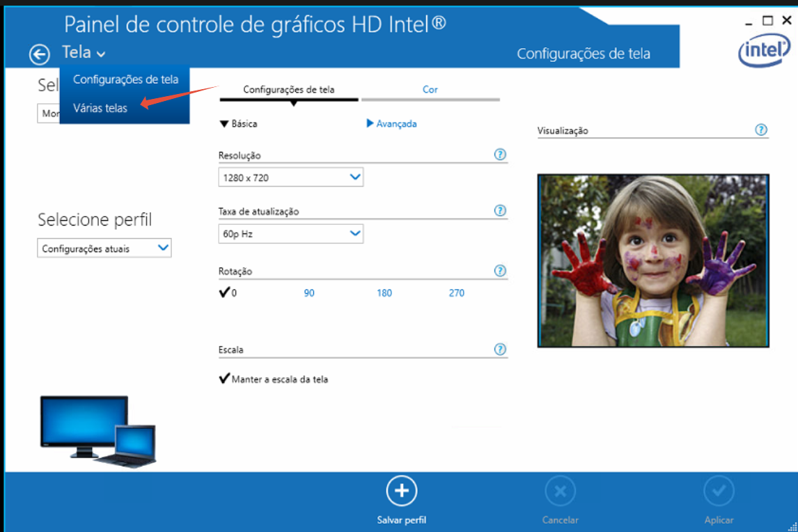Set rotation to 270
Image resolution: width=798 pixels, height=532 pixels.
457,293
